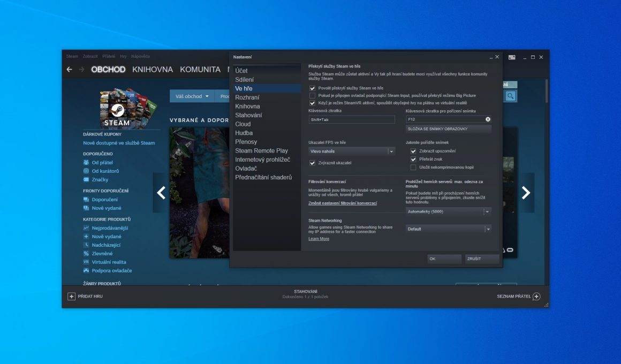Click the plus icon next to Přidat hru
This screenshot has height=364, width=621.
point(71,296)
